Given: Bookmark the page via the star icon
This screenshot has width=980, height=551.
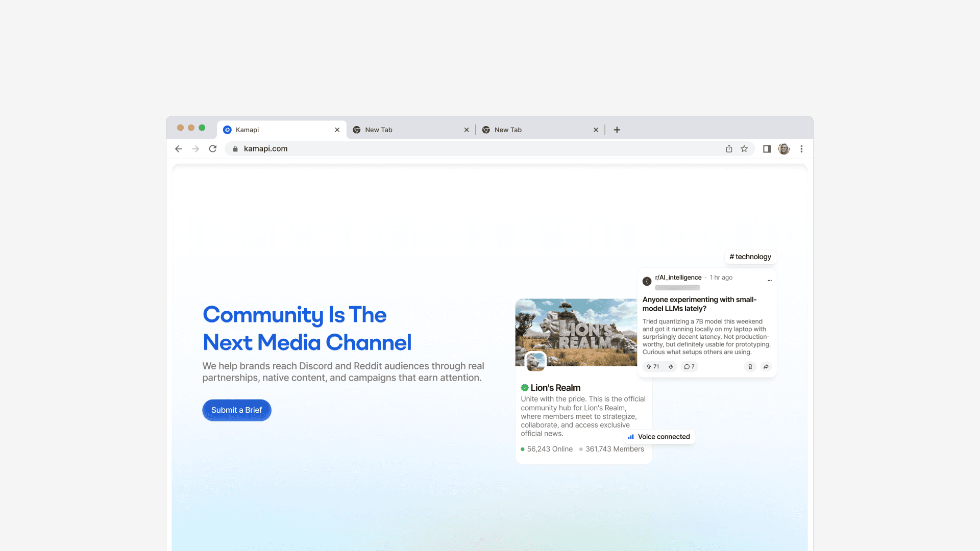Looking at the screenshot, I should click(744, 148).
